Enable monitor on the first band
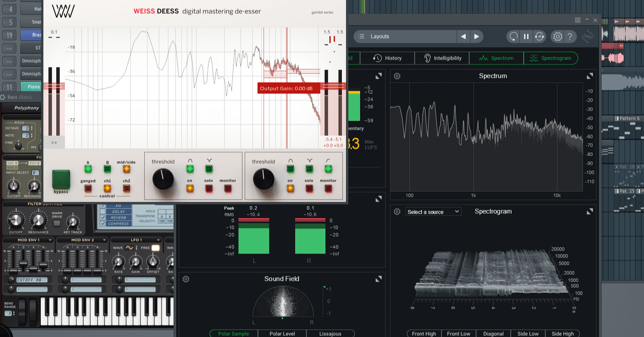This screenshot has width=644, height=337. pos(228,188)
